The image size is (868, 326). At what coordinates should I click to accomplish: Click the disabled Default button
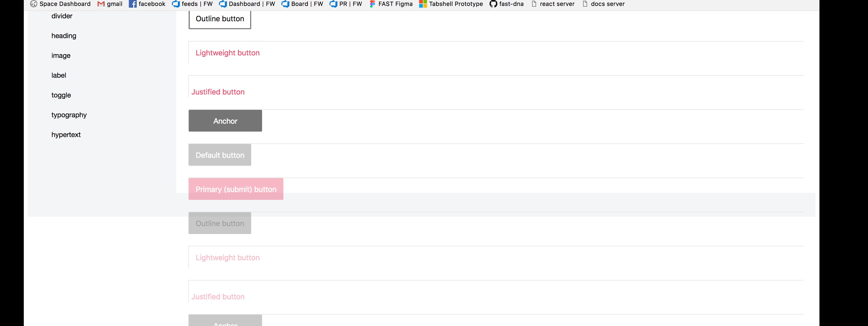pos(220,155)
